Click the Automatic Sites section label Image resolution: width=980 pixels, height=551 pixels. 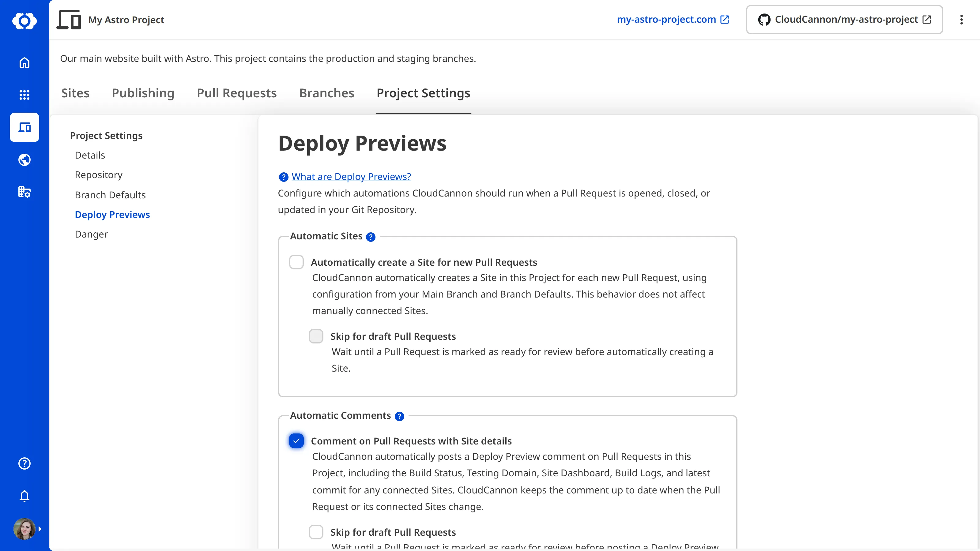[x=326, y=236]
